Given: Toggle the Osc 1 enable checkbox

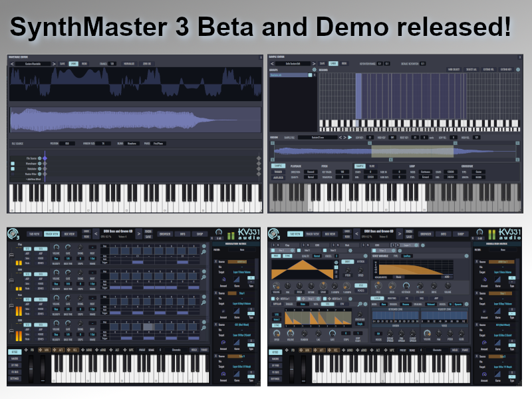Looking at the screenshot, I should pyautogui.click(x=273, y=251).
